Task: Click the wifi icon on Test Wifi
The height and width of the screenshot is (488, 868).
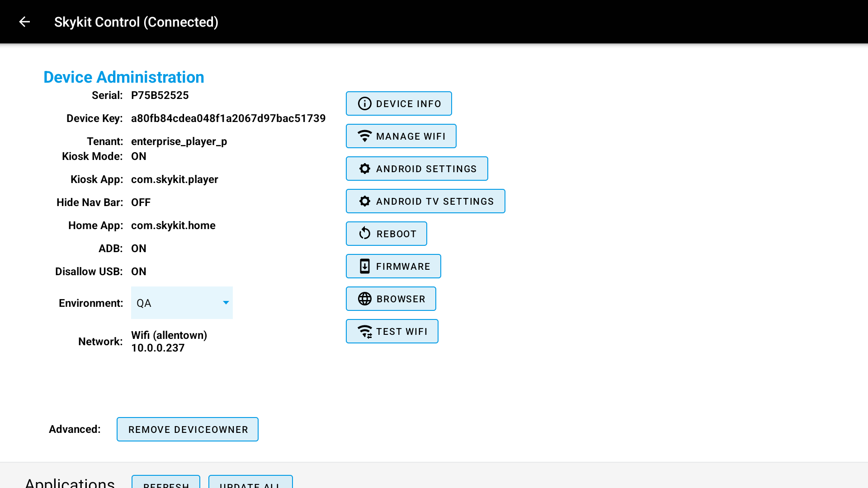Action: click(365, 332)
